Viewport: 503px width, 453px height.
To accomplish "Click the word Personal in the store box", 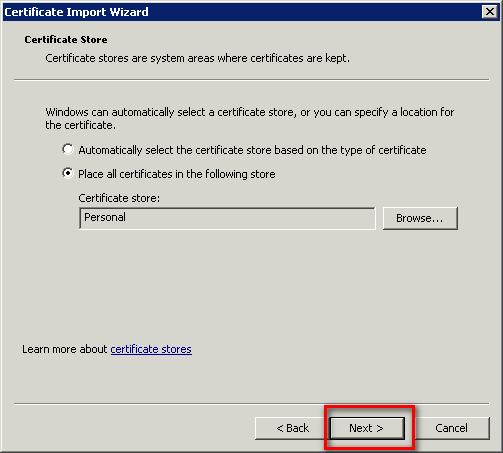I will coord(105,217).
